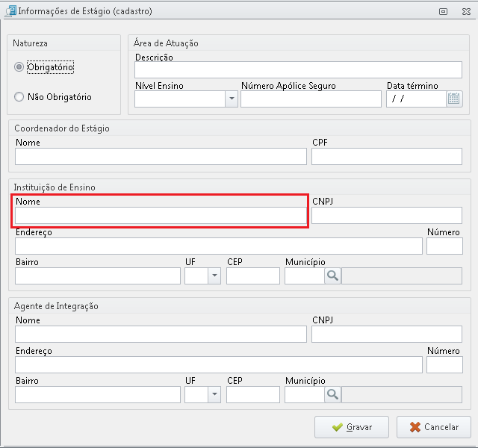Click the highlighted Instituição de Ensino Nome field
The image size is (478, 448).
[x=161, y=216]
